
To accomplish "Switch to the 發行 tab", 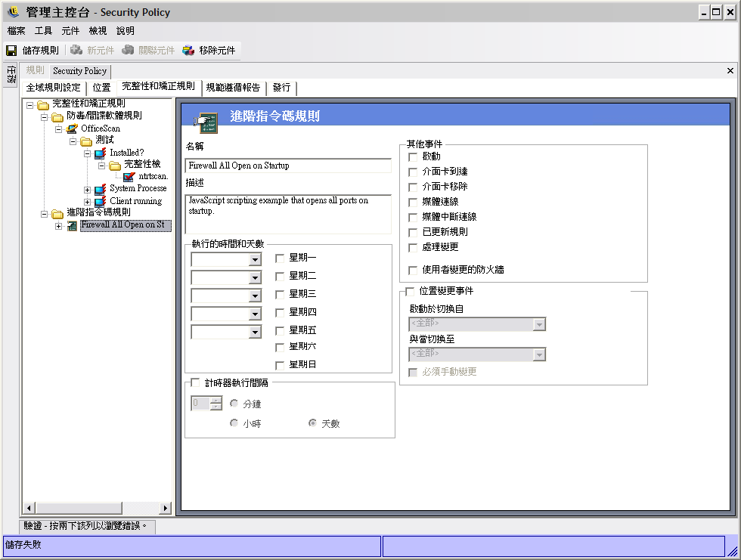I will pos(281,88).
